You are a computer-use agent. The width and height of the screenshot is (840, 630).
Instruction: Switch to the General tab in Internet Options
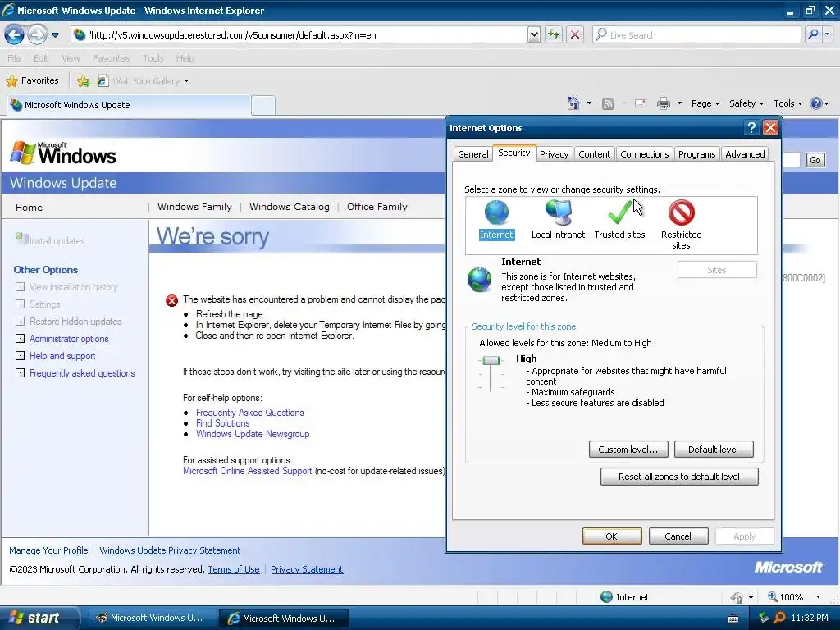473,154
